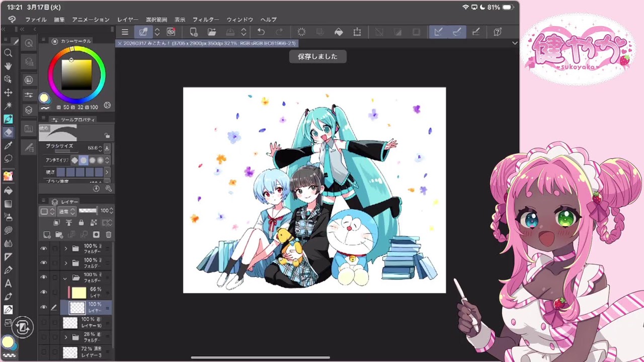Screen dimensions: 644x362
Task: Close the 20260317 みこたん canvas tab
Action: click(x=120, y=44)
